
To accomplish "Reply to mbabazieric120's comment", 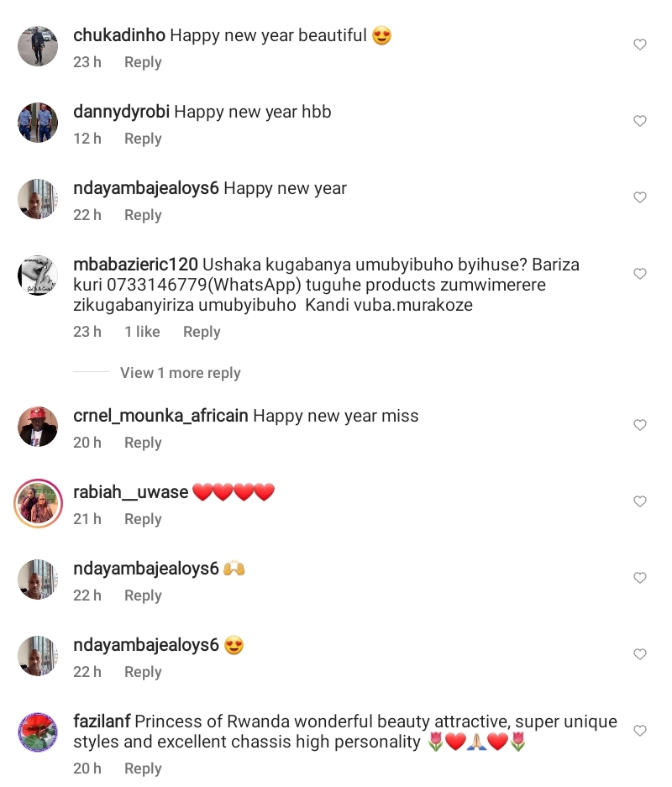I will 202,332.
